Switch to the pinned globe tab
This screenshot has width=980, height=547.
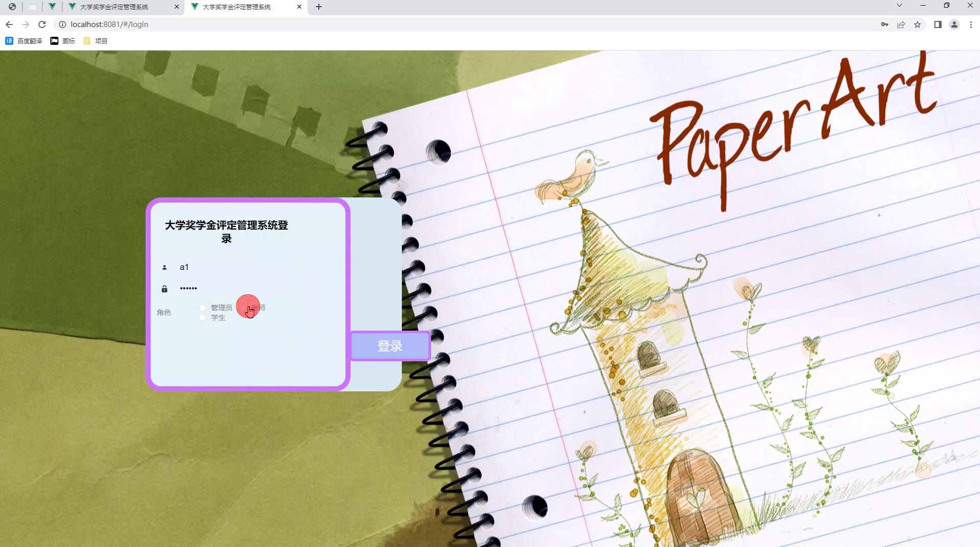click(12, 7)
